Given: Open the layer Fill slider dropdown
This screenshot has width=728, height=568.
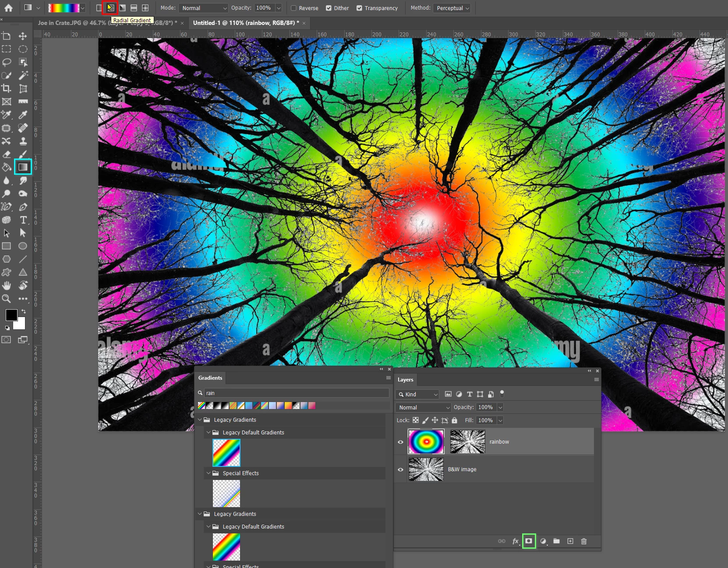Looking at the screenshot, I should click(500, 420).
